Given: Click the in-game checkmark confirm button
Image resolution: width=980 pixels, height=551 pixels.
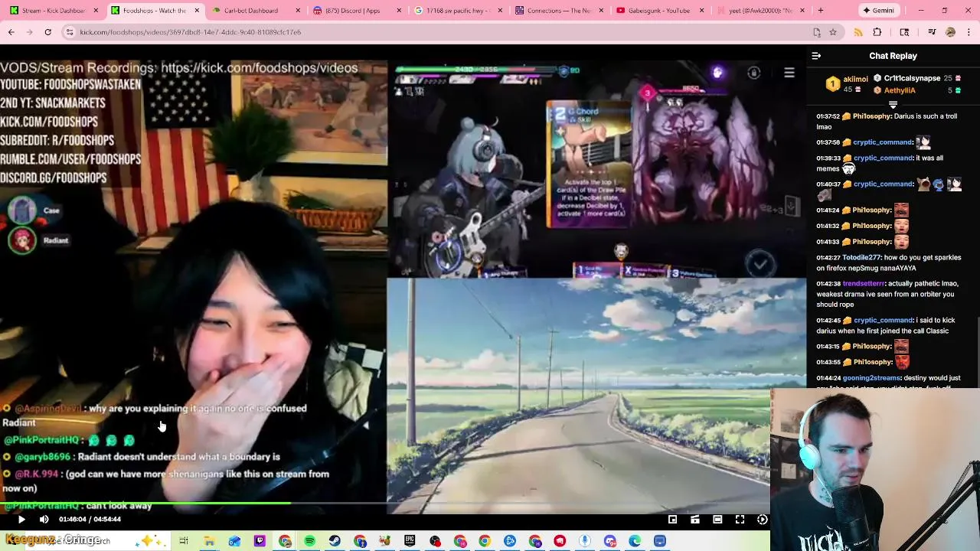Looking at the screenshot, I should [759, 264].
